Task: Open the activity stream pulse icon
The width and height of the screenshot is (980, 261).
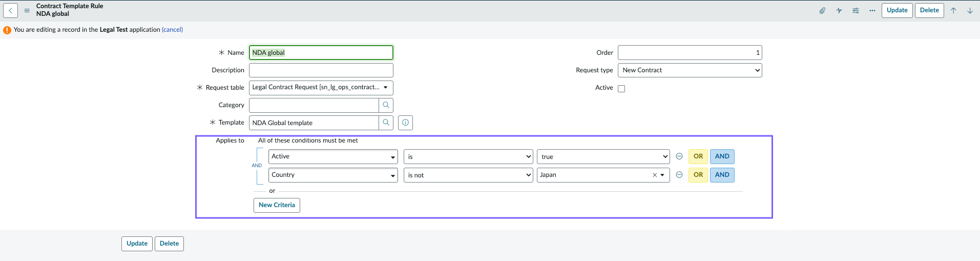Action: click(839, 10)
